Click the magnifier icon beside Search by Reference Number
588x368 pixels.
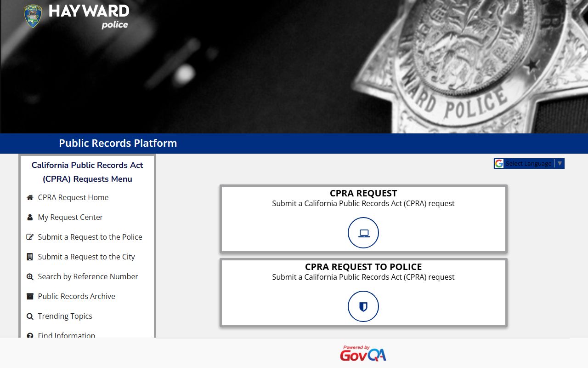point(30,276)
